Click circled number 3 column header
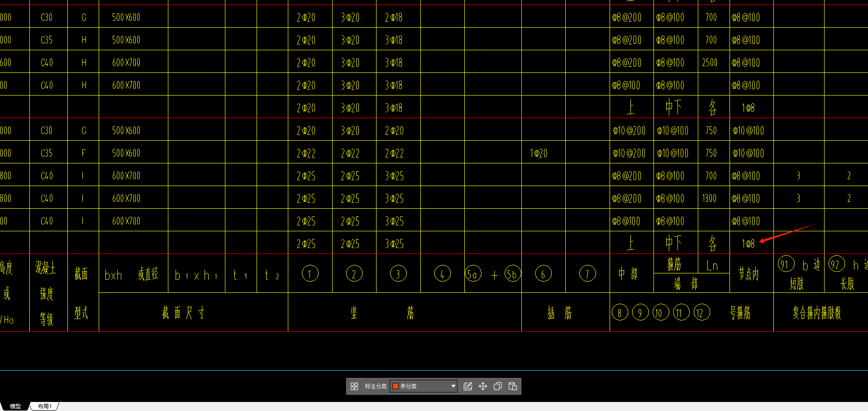 (x=398, y=273)
